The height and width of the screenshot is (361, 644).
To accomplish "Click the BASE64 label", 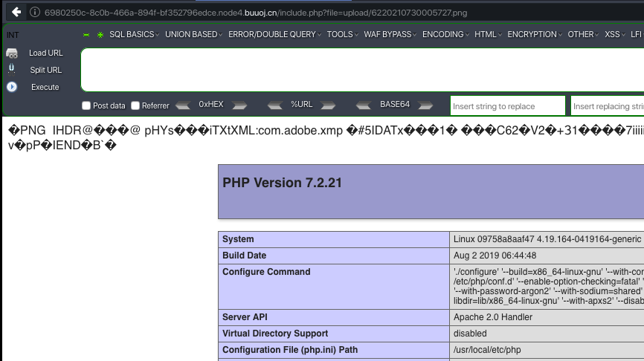I will pyautogui.click(x=395, y=104).
